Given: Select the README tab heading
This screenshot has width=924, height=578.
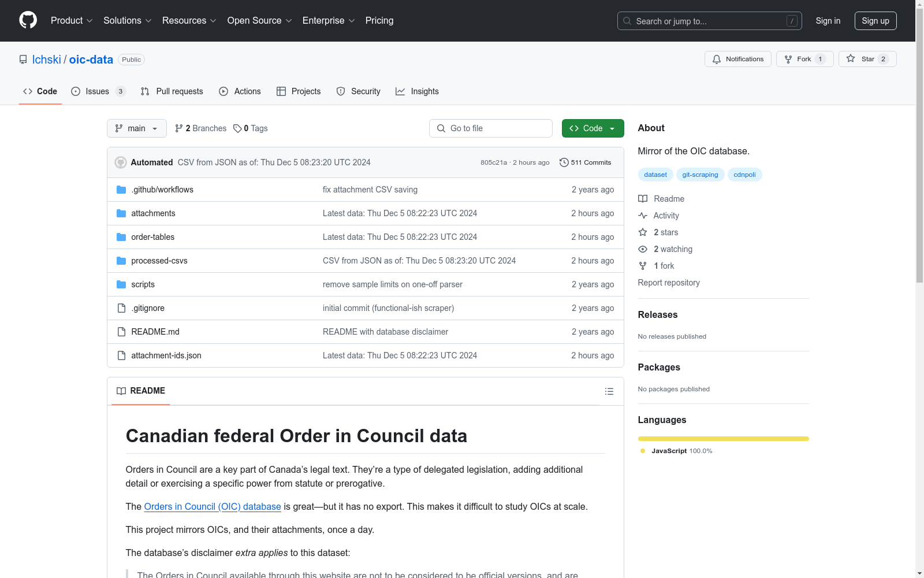Looking at the screenshot, I should 141,391.
